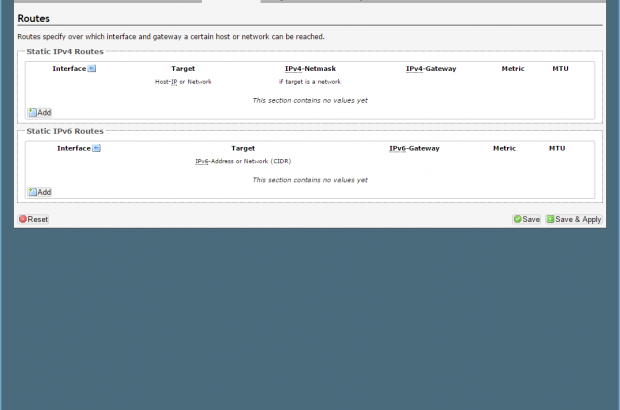
Task: Click the IPv4-Netmask column header
Action: tap(309, 69)
